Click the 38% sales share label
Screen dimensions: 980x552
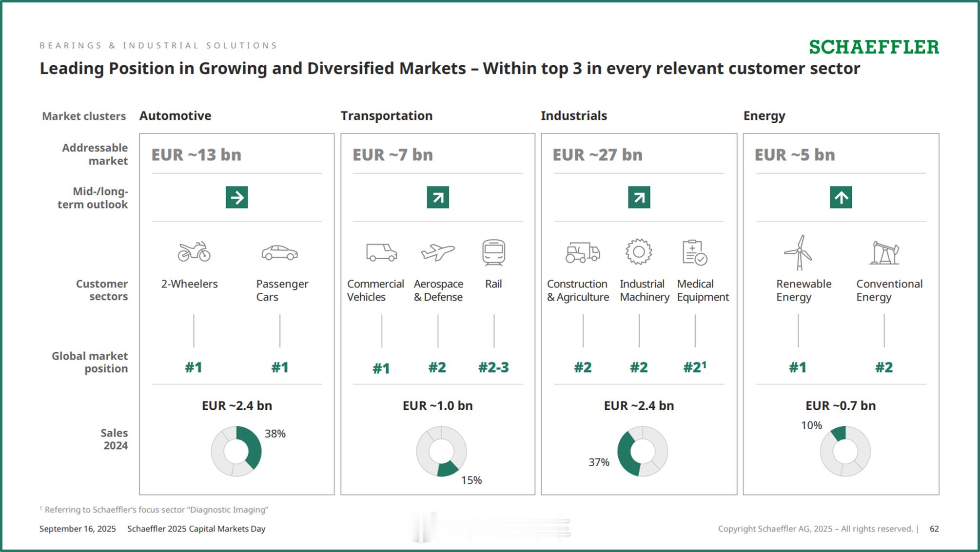point(275,434)
